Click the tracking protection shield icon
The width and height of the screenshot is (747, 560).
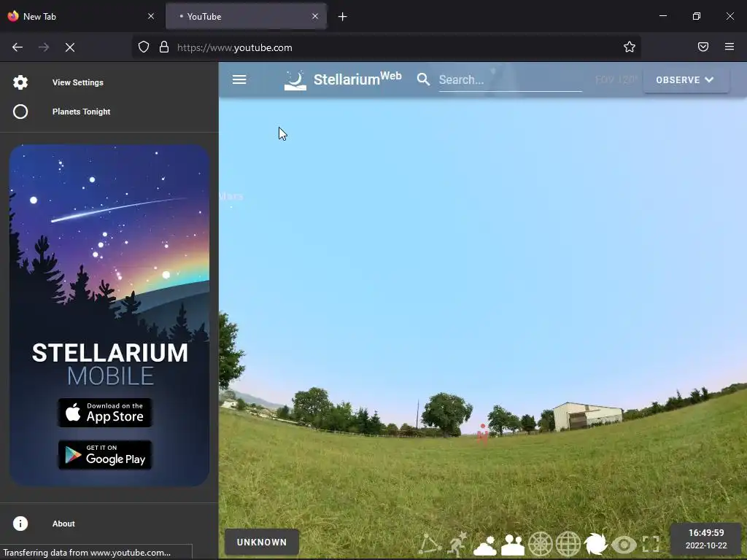[144, 47]
